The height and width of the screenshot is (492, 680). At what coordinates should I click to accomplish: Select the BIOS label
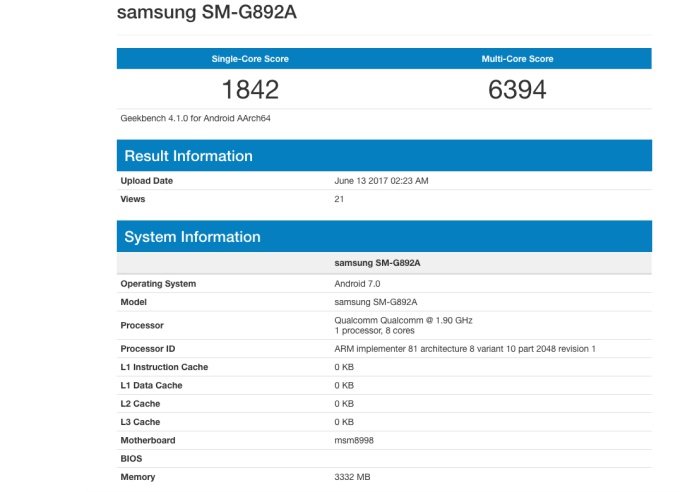coord(131,459)
